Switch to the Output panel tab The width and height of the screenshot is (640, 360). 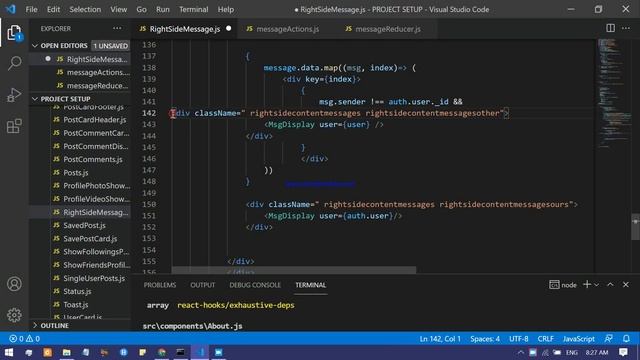202,285
